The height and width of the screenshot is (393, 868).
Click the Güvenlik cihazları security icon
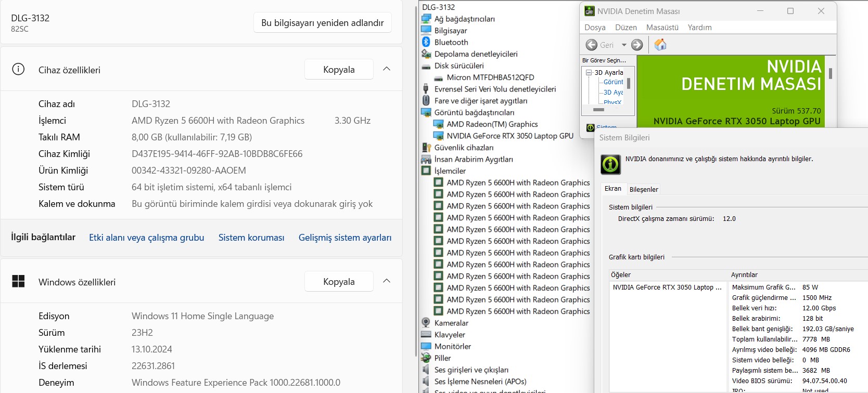[426, 148]
